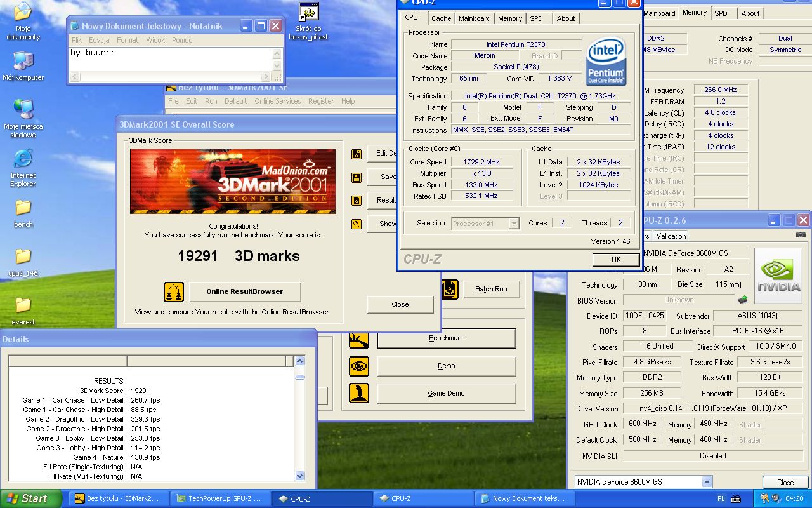Click Online ResultBrowser button

click(245, 291)
